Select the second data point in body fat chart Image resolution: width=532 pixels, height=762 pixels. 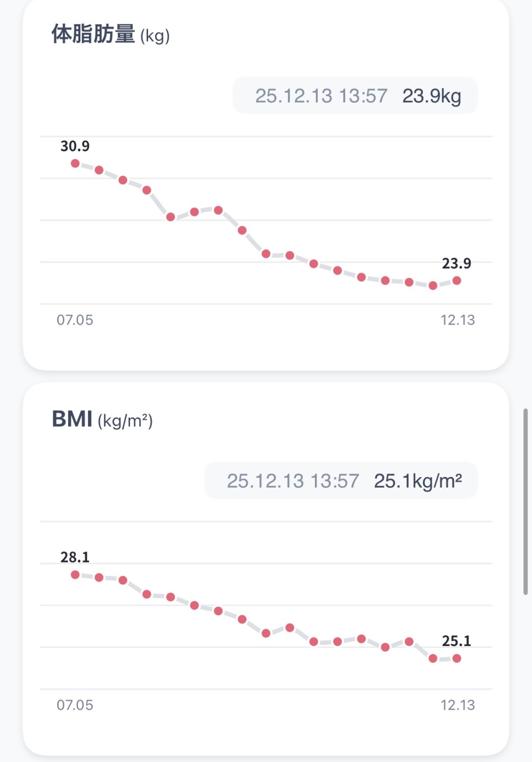[x=99, y=170]
